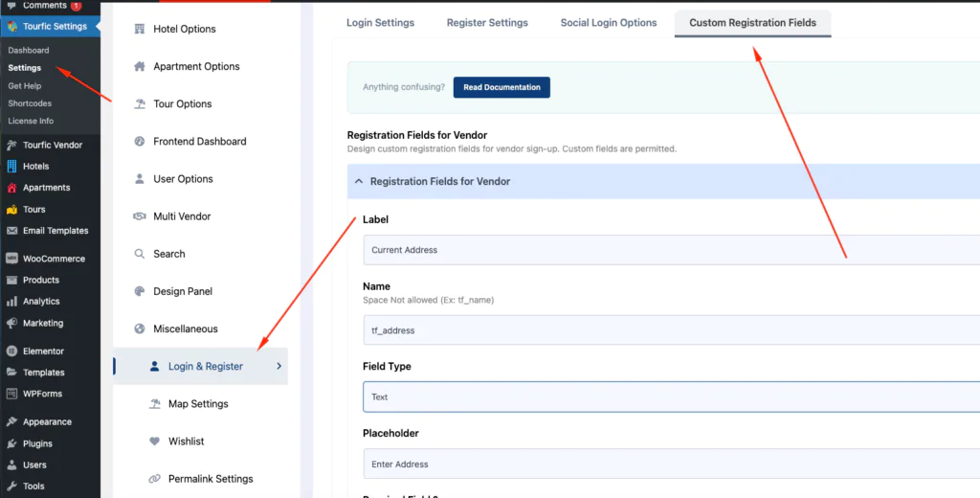Open the Frontend Dashboard settings section
This screenshot has height=498, width=980.
(200, 142)
